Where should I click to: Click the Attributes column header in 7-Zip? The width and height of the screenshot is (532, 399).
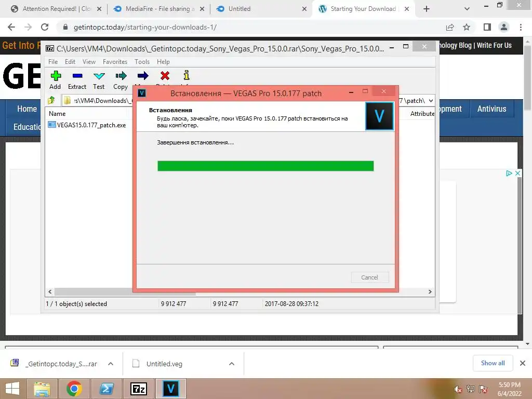coord(422,114)
